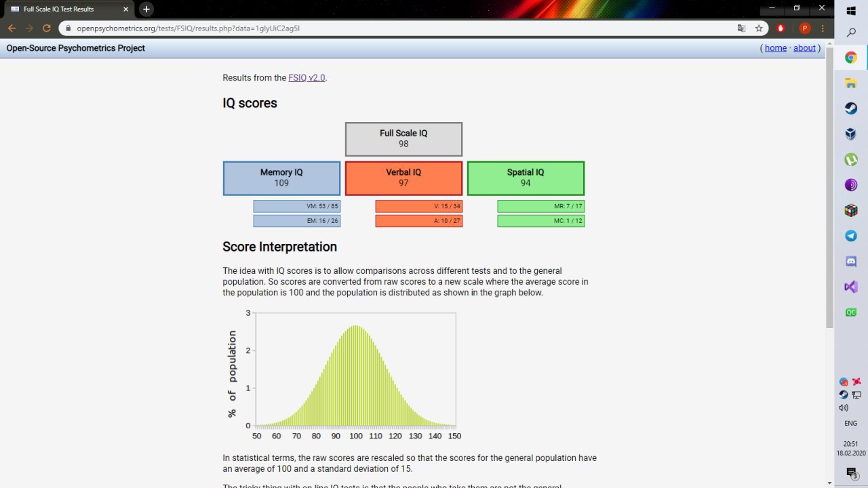Open the Rubik's cube app icon
Image resolution: width=868 pixels, height=488 pixels.
[851, 211]
